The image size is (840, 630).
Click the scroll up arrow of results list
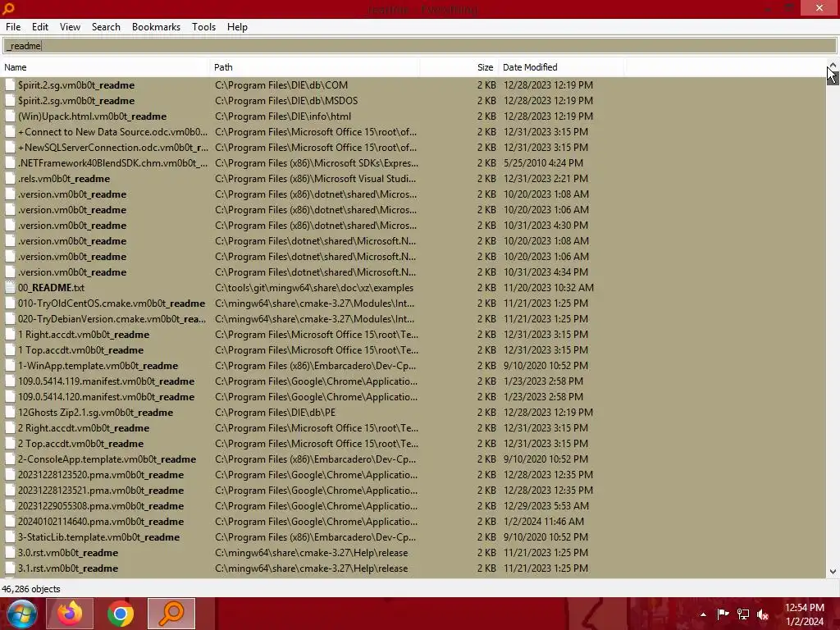(x=833, y=65)
